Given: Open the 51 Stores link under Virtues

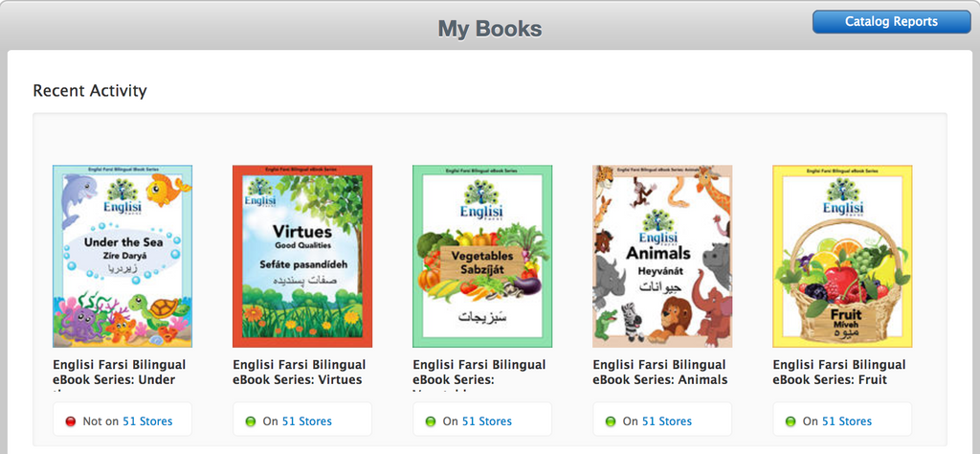Looking at the screenshot, I should click(x=306, y=421).
